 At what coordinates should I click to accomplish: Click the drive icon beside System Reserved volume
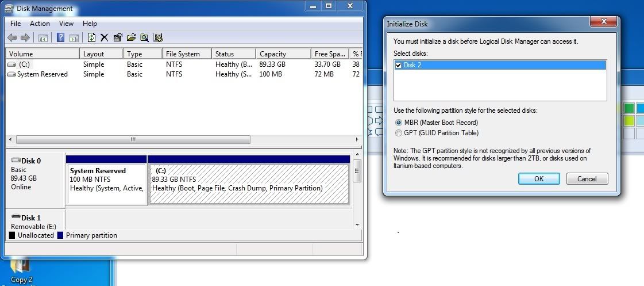12,74
